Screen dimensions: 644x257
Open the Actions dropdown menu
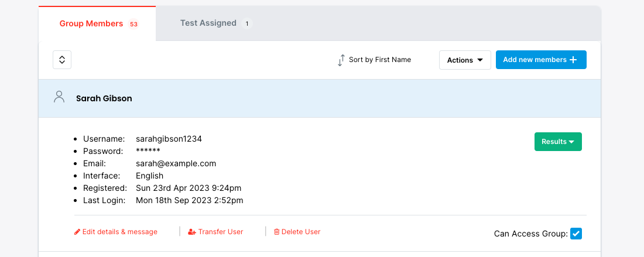[465, 60]
